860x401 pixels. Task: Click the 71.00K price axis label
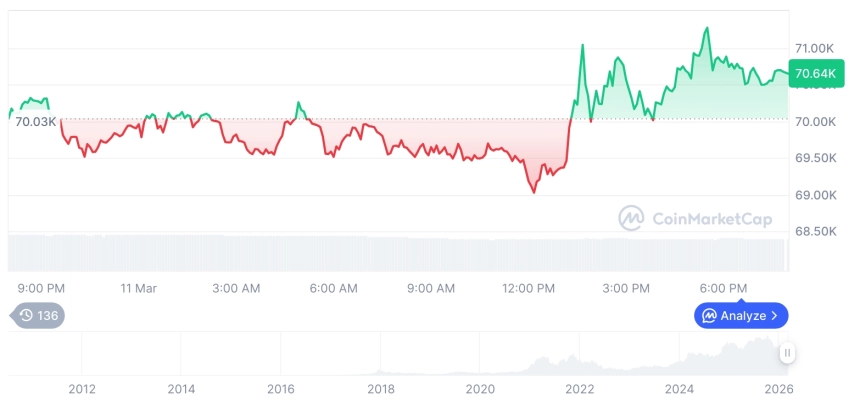point(814,48)
